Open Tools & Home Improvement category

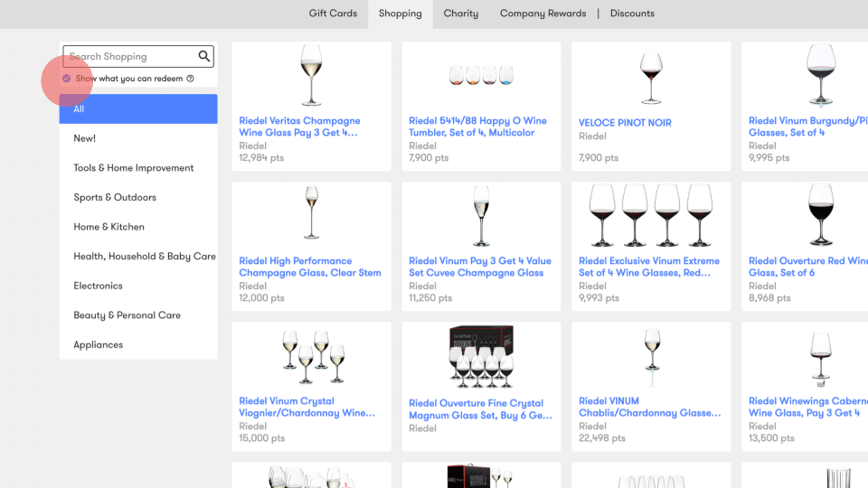138,168
